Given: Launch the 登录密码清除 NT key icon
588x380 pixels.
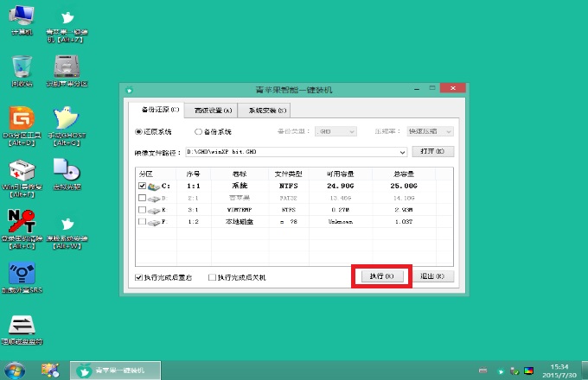Looking at the screenshot, I should click(x=22, y=229).
